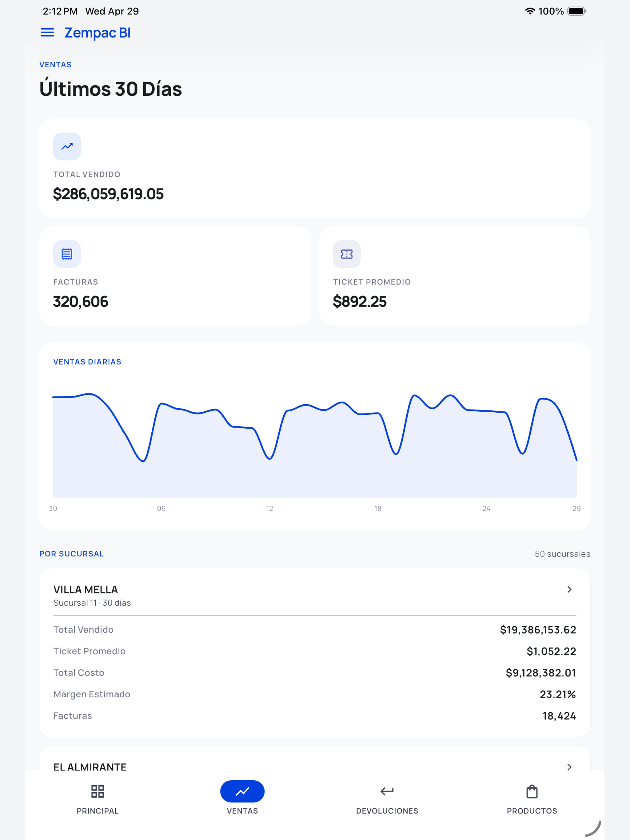Tap the 'Últimos 30 Días' page heading
630x840 pixels.
point(110,88)
